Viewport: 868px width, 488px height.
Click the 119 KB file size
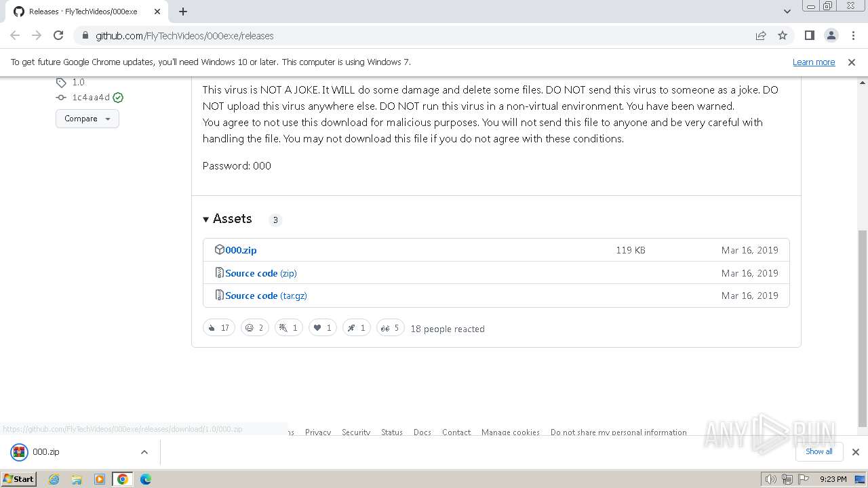point(631,250)
